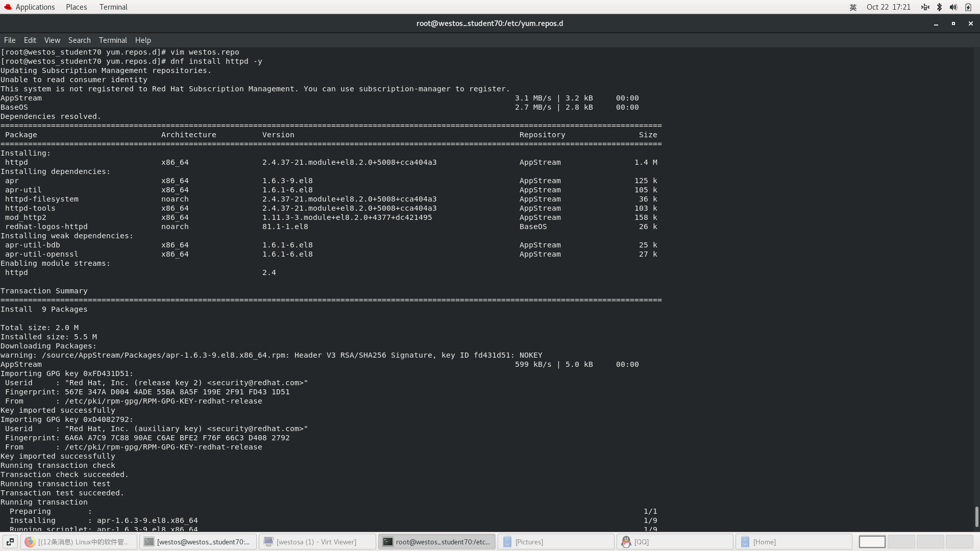Select the third workspace in switcher
Screen dimensions: 980x551
click(x=930, y=542)
